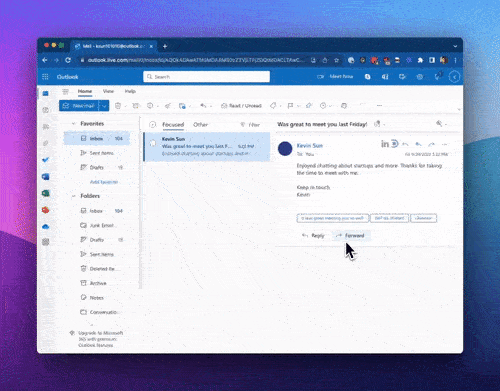
Task: Open the To Do checkmark app in sidebar
Action: [46, 160]
